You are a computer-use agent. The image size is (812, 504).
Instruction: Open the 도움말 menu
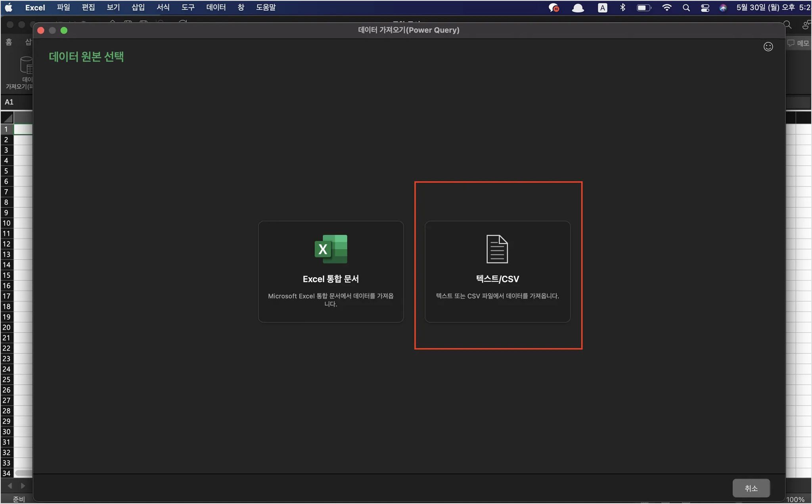point(266,8)
